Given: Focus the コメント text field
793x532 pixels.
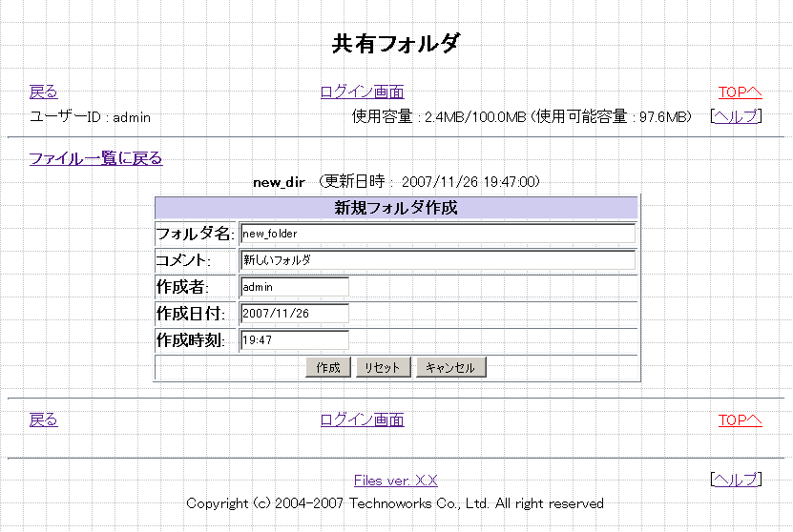Looking at the screenshot, I should pyautogui.click(x=437, y=260).
